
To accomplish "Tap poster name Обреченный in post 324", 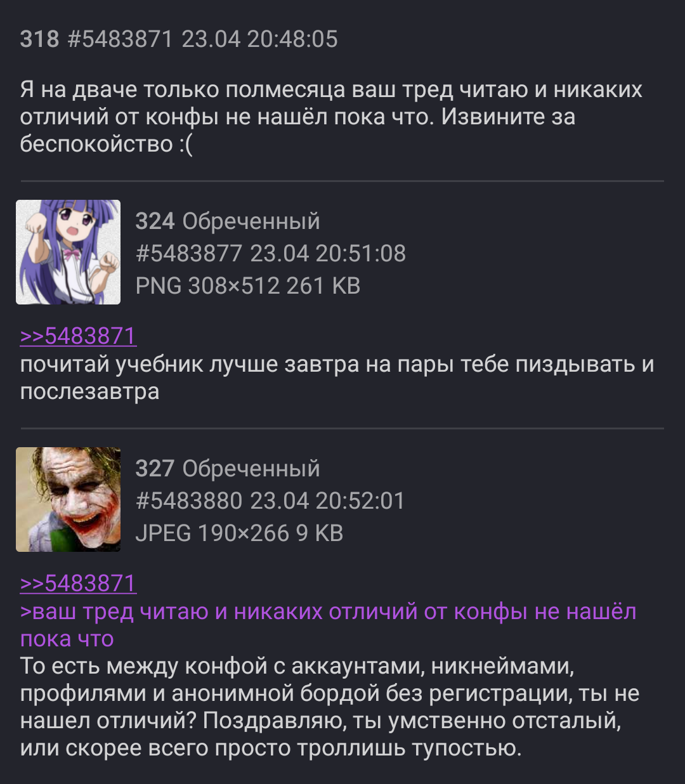I will coord(251,221).
